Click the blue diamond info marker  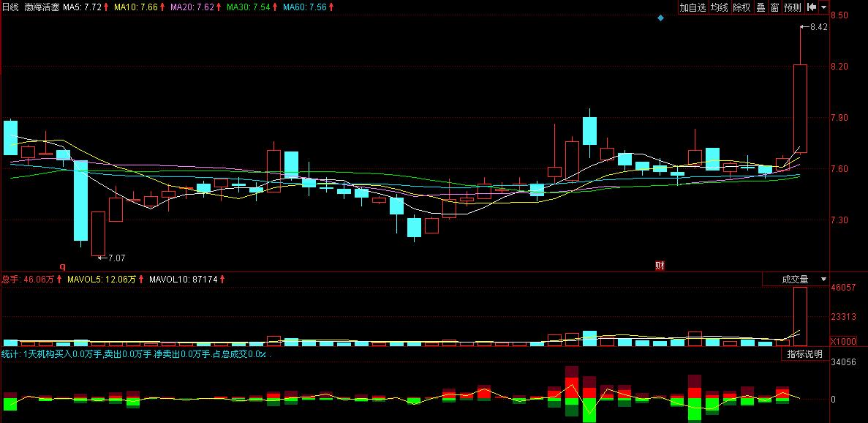660,18
